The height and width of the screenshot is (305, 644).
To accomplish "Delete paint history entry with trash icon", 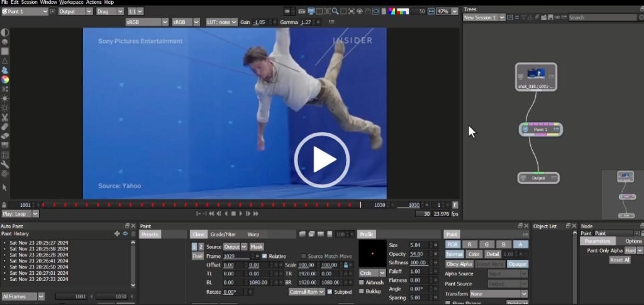I will 133,233.
